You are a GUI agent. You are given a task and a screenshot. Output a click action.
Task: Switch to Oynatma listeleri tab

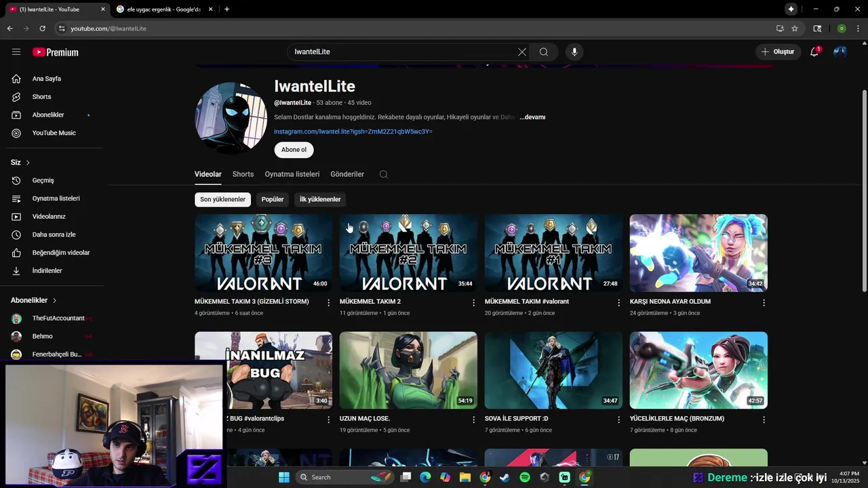(292, 174)
